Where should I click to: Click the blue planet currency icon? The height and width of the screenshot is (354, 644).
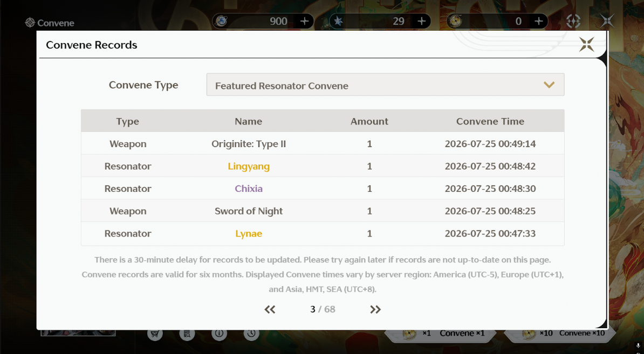pyautogui.click(x=221, y=22)
